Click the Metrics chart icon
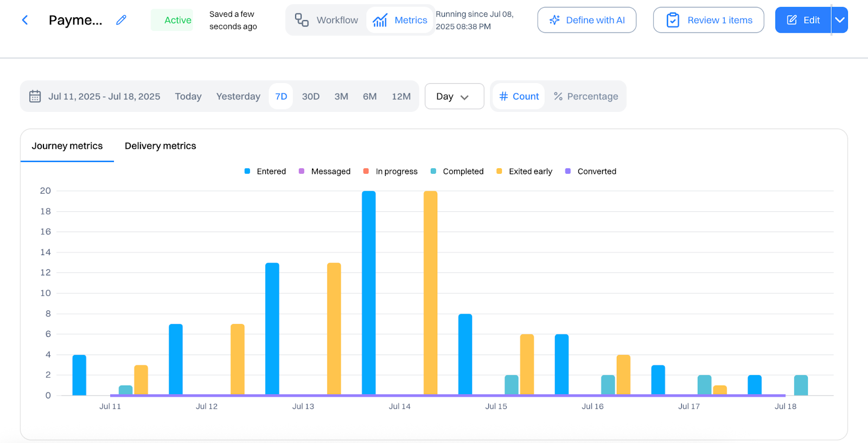868x443 pixels. (380, 20)
